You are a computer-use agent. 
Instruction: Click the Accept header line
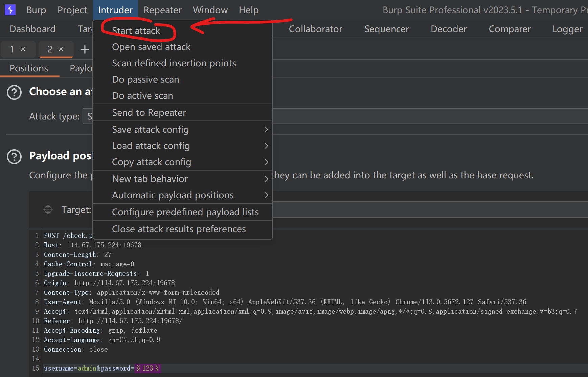point(310,311)
